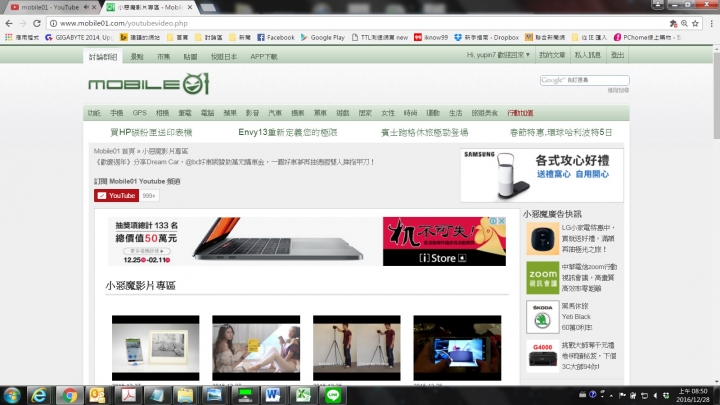Click the iStore ad banner
720x405 pixels.
[444, 242]
